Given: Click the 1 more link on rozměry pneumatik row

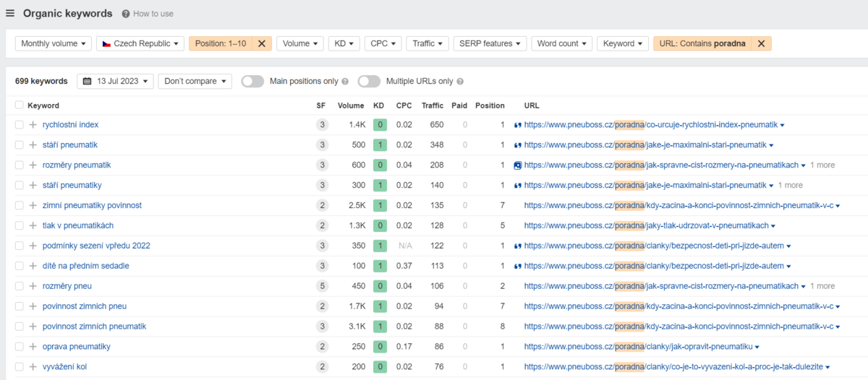Looking at the screenshot, I should [x=822, y=165].
